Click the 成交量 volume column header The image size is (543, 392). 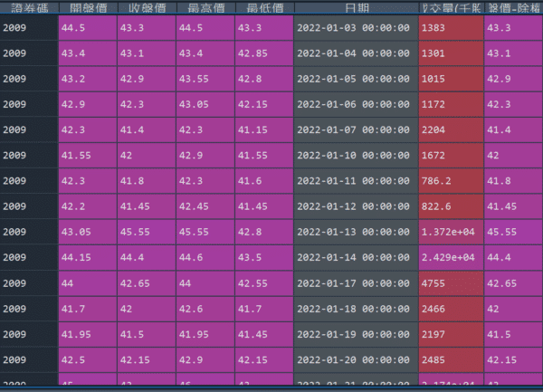point(450,8)
